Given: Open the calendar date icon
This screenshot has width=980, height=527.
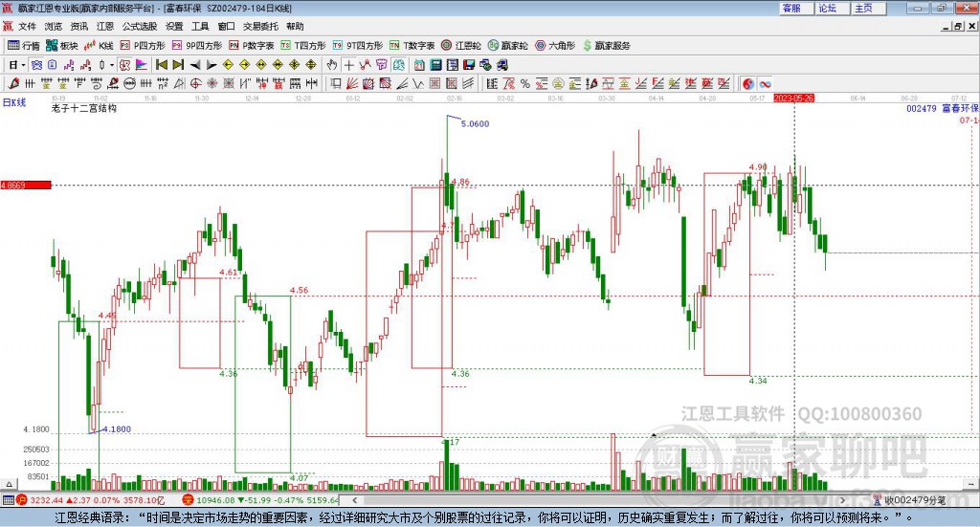Looking at the screenshot, I should 419,65.
